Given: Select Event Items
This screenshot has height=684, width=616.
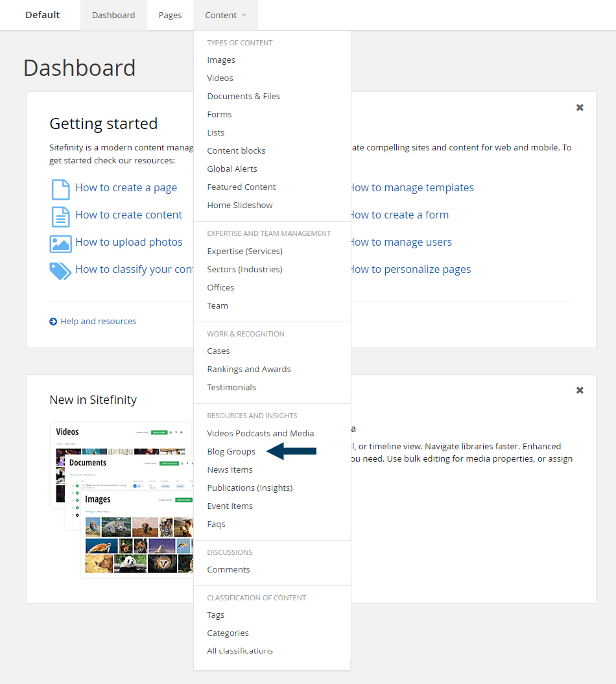Looking at the screenshot, I should pyautogui.click(x=230, y=506).
